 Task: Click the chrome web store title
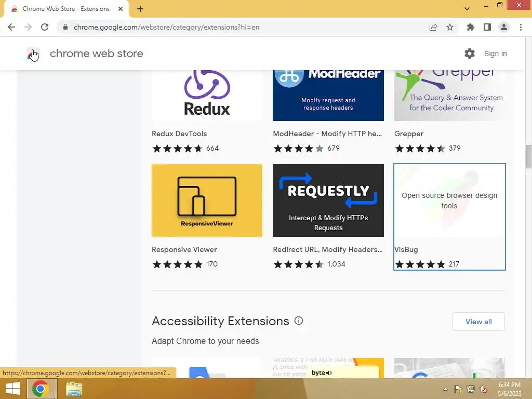96,54
